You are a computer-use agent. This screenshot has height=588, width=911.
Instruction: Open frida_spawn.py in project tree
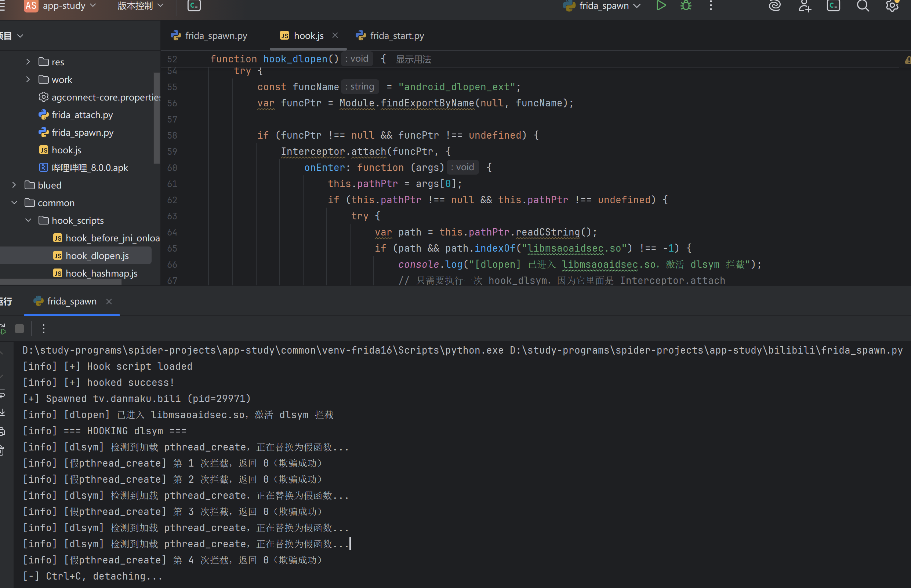[76, 132]
